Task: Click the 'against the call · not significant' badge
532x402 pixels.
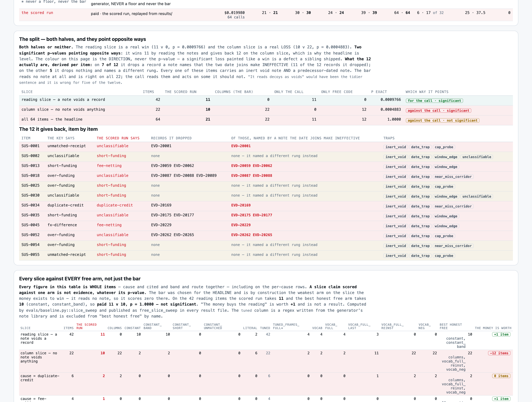Action: pos(442,120)
